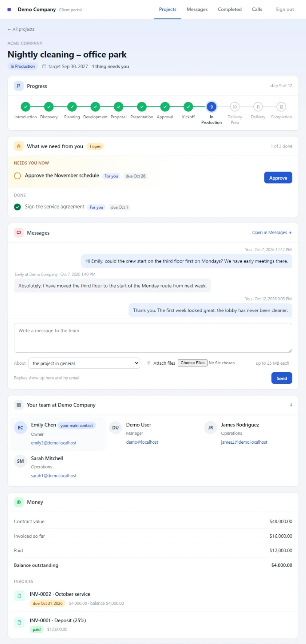Click the due Oct 28 tag

(x=135, y=176)
